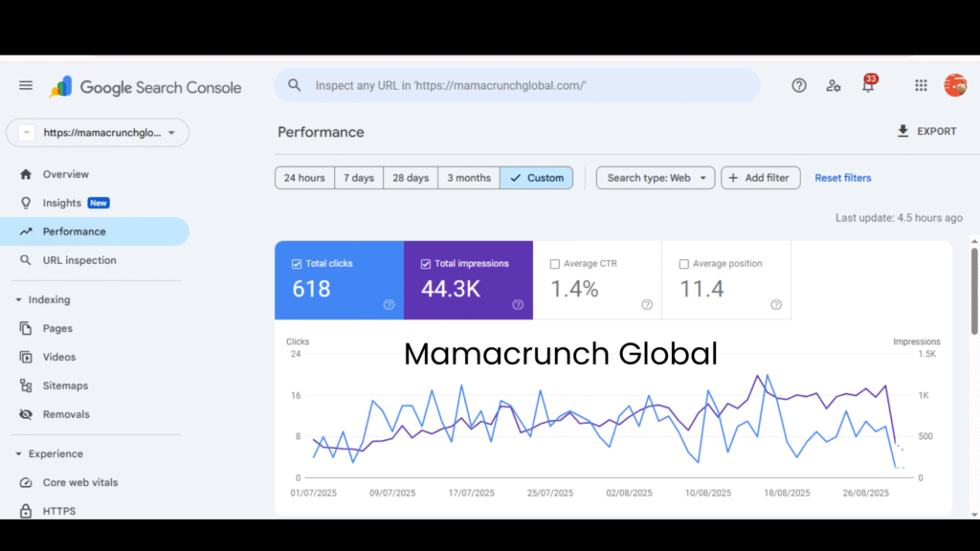Open notifications bell with 33 badge
980x551 pixels.
pos(869,84)
